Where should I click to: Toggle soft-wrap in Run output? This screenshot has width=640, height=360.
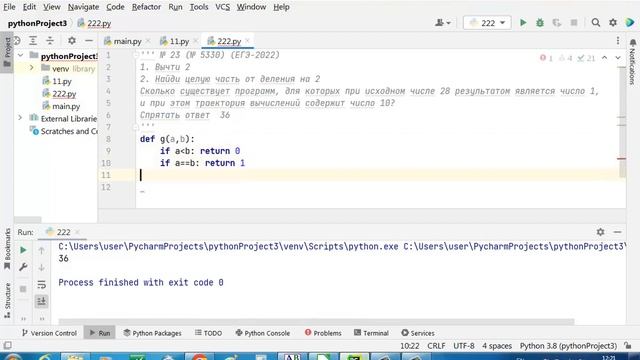click(x=41, y=284)
